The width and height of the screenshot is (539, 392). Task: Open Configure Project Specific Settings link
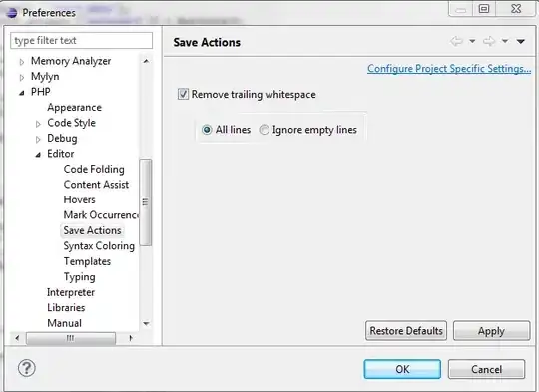(x=449, y=69)
